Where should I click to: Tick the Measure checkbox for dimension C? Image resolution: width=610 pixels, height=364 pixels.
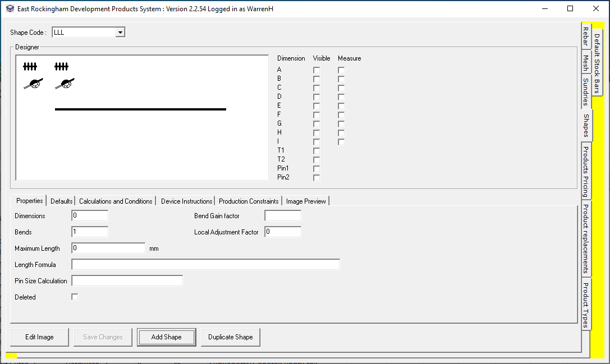pos(341,87)
